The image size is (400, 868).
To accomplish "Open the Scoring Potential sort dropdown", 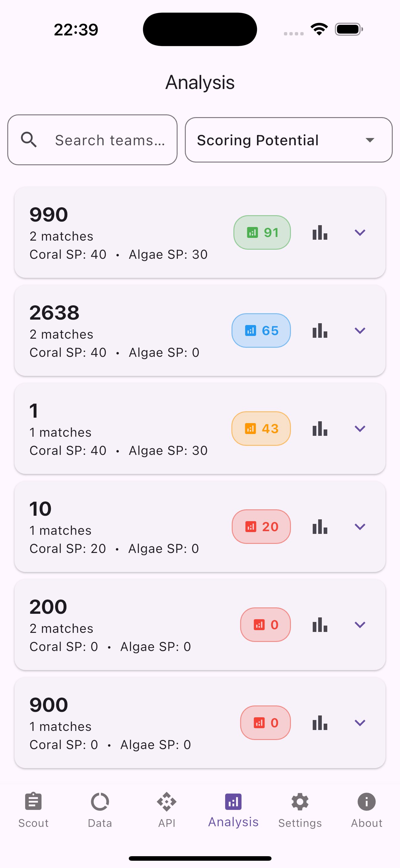I will [x=289, y=140].
